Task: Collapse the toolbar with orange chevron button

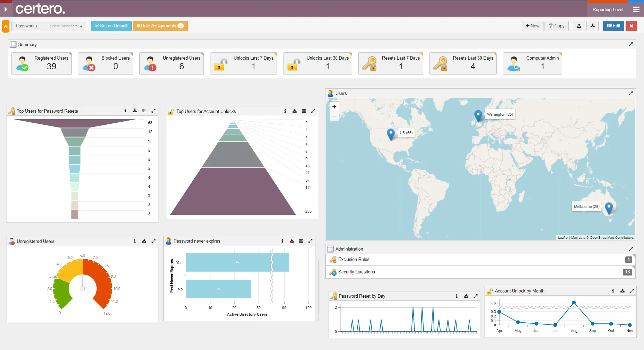Action: click(x=6, y=26)
